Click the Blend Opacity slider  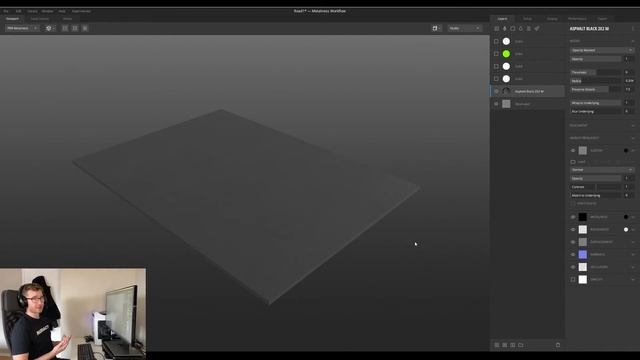pos(596,59)
